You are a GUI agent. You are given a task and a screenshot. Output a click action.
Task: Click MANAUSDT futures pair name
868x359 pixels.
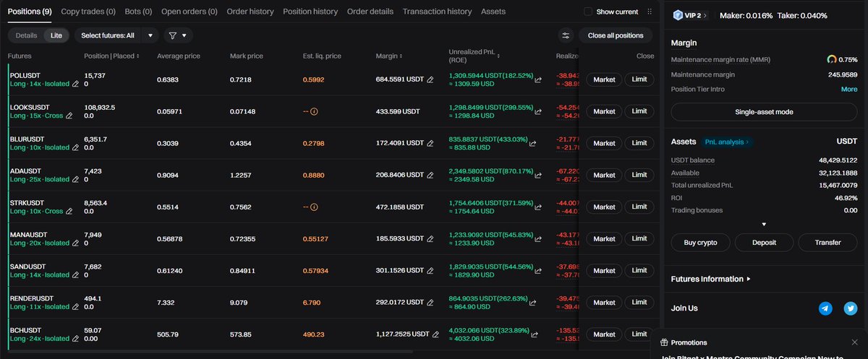(28, 235)
